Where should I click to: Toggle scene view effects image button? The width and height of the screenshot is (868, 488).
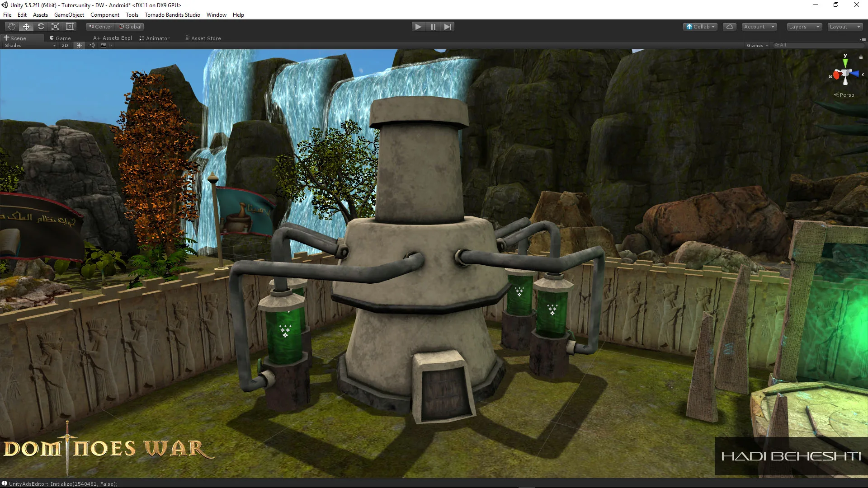(x=104, y=45)
